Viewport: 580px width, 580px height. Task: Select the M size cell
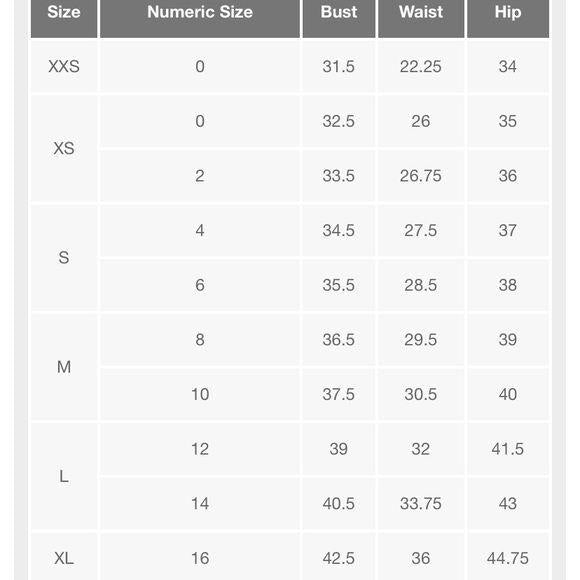pyautogui.click(x=64, y=367)
